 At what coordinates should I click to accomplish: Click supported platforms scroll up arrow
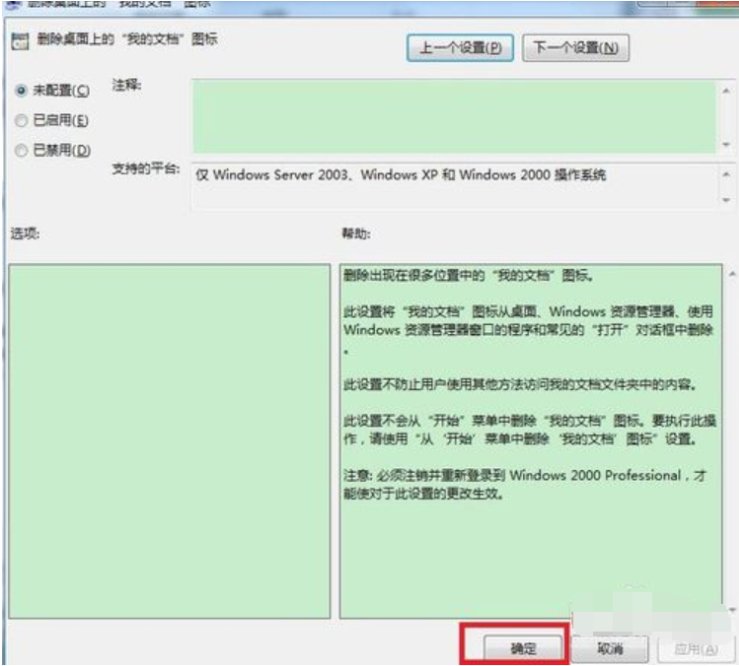point(726,174)
